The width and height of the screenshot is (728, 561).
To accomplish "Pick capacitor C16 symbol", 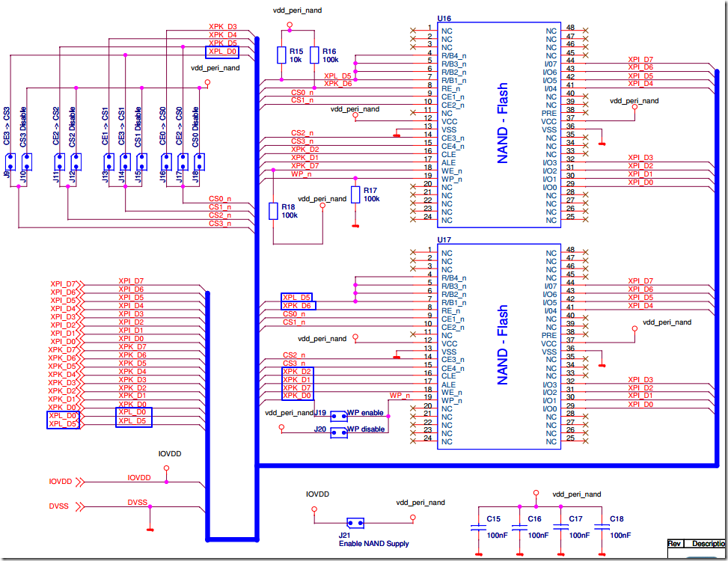I will (519, 527).
